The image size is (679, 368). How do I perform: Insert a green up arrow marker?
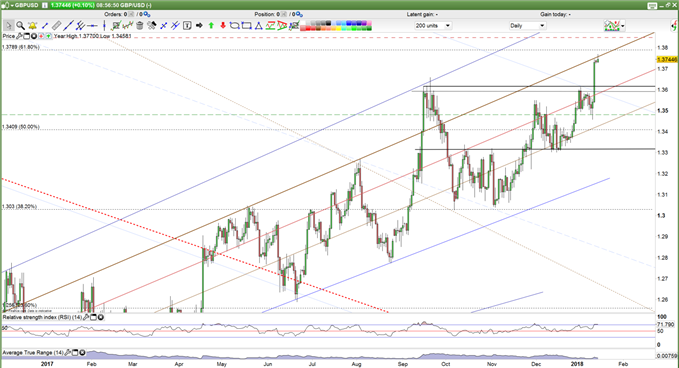(x=211, y=26)
